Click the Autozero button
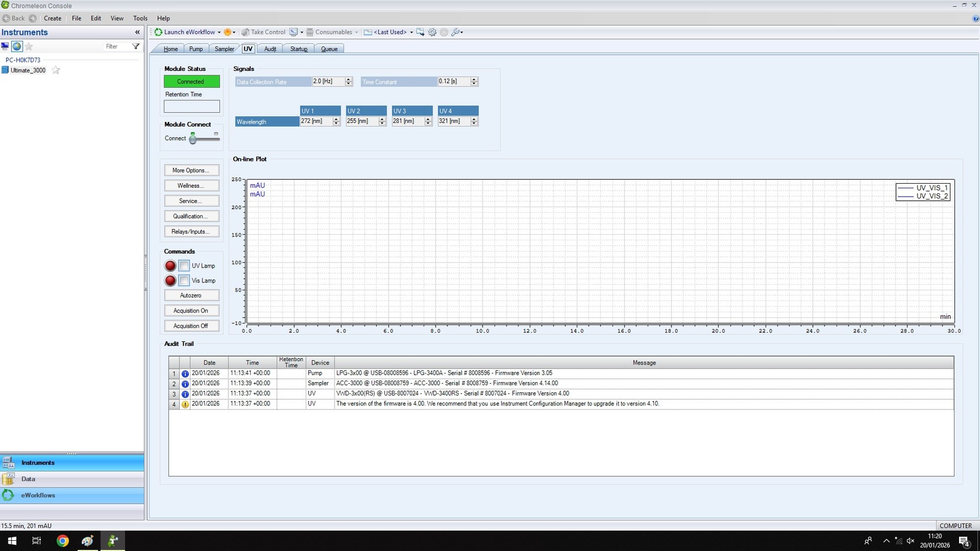The width and height of the screenshot is (980, 551). (x=191, y=295)
